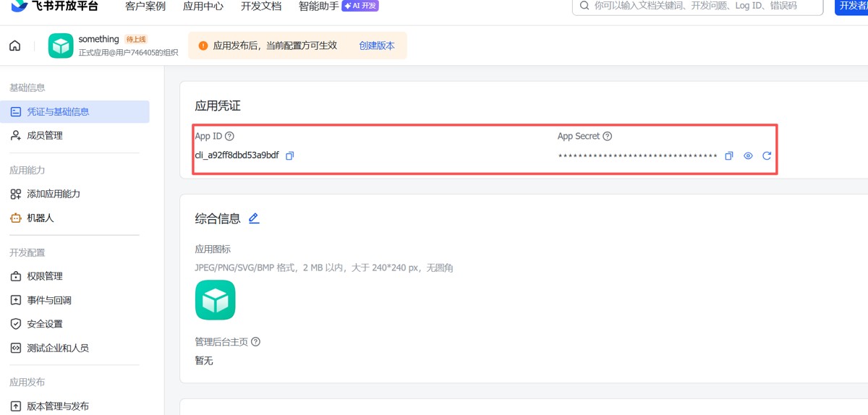Open 智能助手 in top navigation
The height and width of the screenshot is (415, 868).
point(319,6)
